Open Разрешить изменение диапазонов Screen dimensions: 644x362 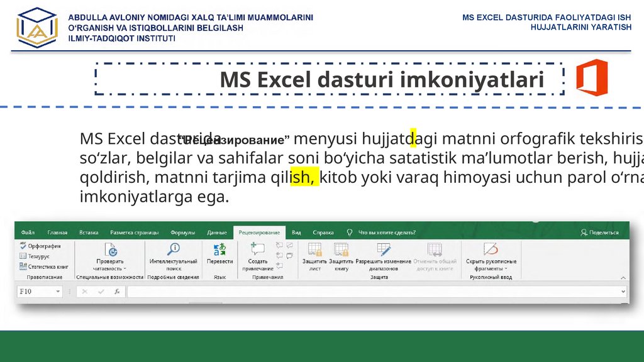[383, 256]
